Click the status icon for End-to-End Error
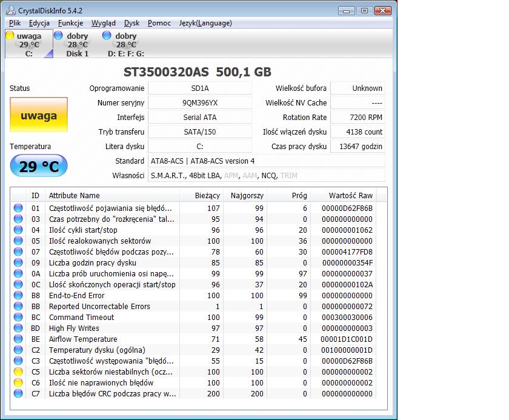 pos(18,295)
